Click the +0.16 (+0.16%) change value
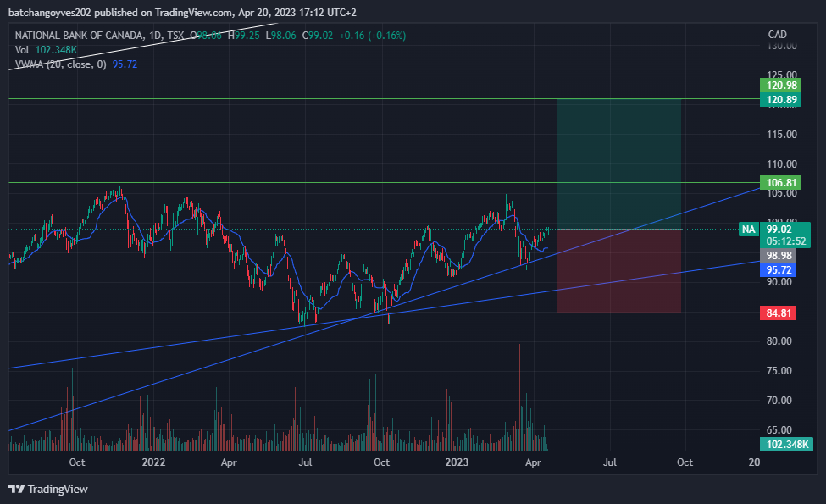 click(373, 36)
